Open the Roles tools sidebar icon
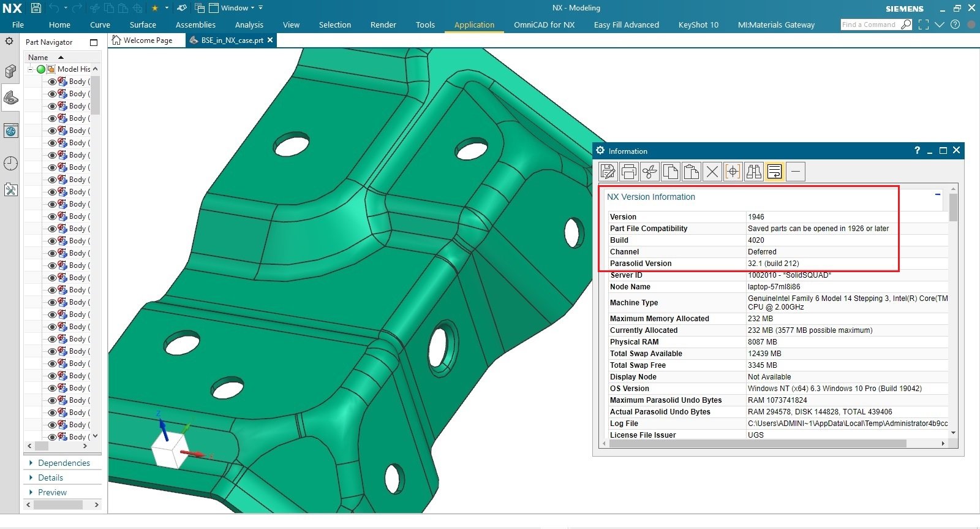 pyautogui.click(x=10, y=190)
